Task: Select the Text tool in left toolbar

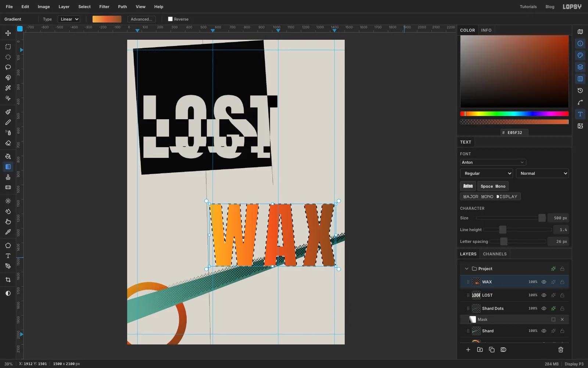Action: [8, 256]
